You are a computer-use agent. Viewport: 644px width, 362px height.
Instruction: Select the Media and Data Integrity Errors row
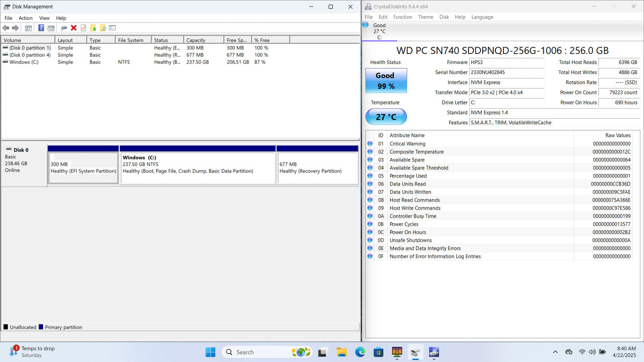pyautogui.click(x=499, y=248)
